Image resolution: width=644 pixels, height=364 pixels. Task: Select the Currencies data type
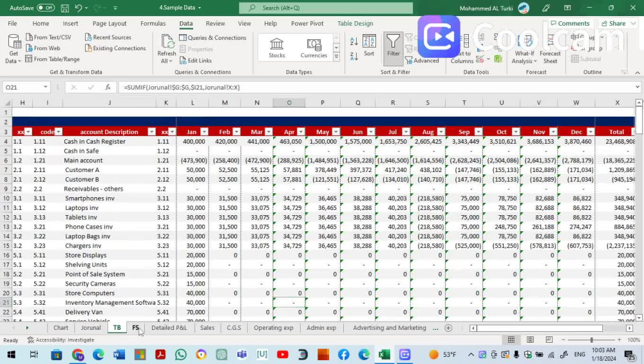point(314,48)
